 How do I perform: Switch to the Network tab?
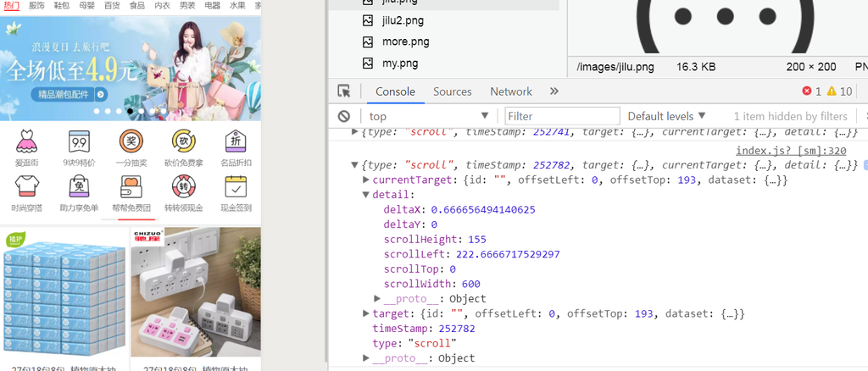pos(511,91)
